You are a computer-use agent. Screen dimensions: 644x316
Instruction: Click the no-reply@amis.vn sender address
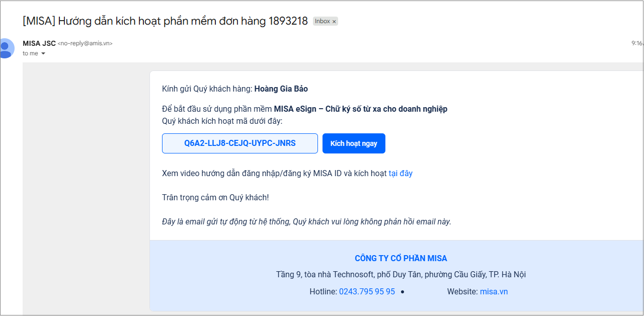click(x=85, y=44)
